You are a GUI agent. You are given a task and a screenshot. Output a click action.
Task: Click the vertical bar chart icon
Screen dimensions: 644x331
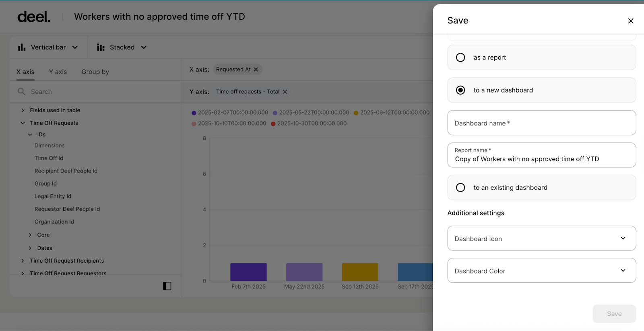click(x=22, y=47)
